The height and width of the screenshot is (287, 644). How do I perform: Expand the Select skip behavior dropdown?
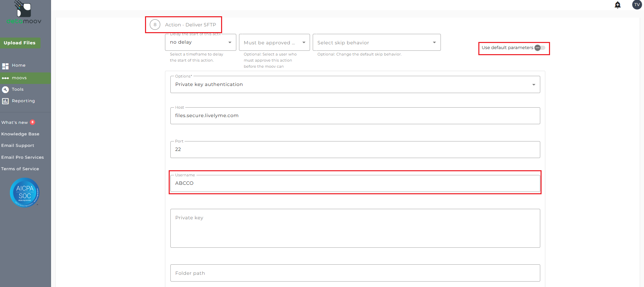pos(376,43)
